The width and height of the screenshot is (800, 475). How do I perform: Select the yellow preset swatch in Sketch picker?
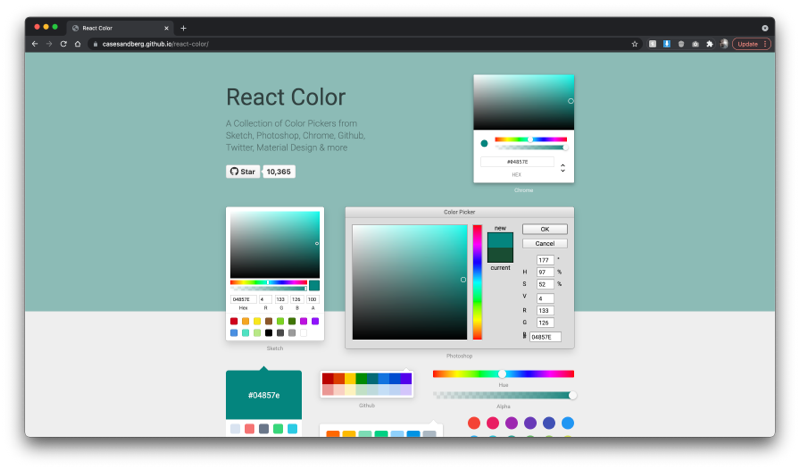pos(257,321)
